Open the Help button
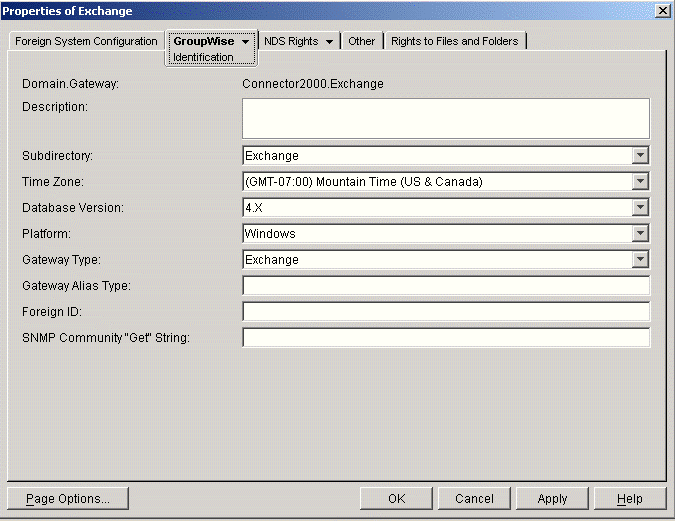The image size is (675, 521). 630,499
